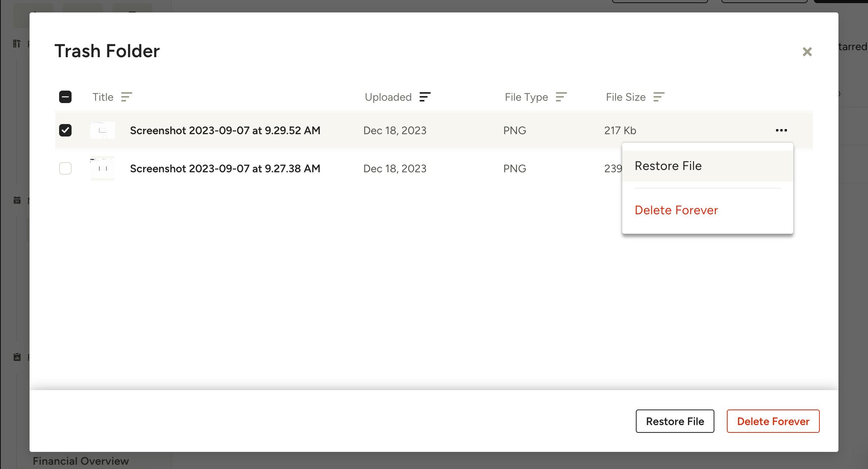Click the Title column header label
Screen dimensions: 868x469
coord(103,97)
